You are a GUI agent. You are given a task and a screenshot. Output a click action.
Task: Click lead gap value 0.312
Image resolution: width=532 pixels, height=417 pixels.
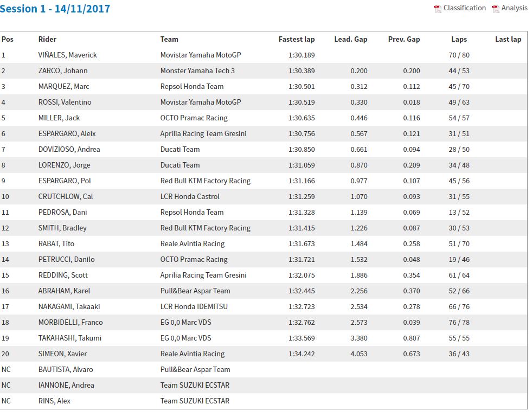(359, 87)
